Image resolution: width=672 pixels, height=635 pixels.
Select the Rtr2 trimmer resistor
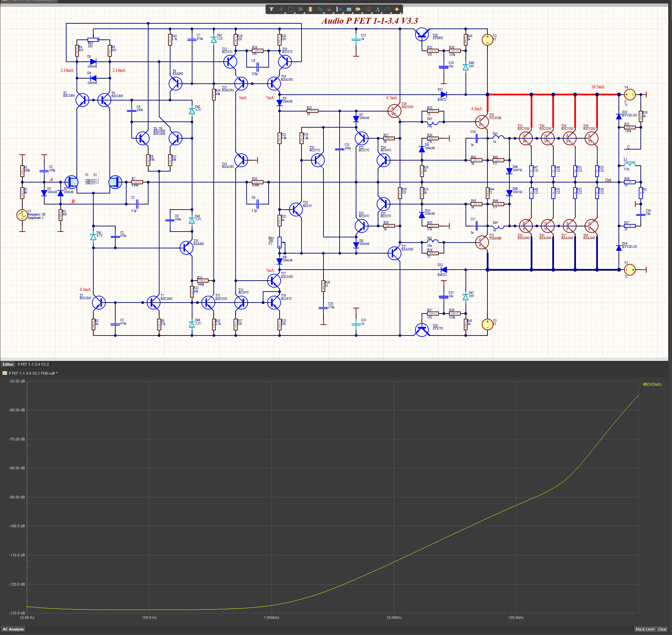pyautogui.click(x=280, y=242)
